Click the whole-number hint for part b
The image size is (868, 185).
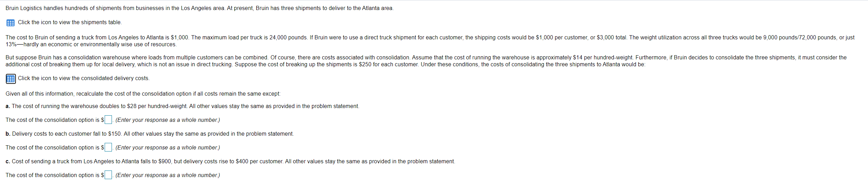coord(168,148)
